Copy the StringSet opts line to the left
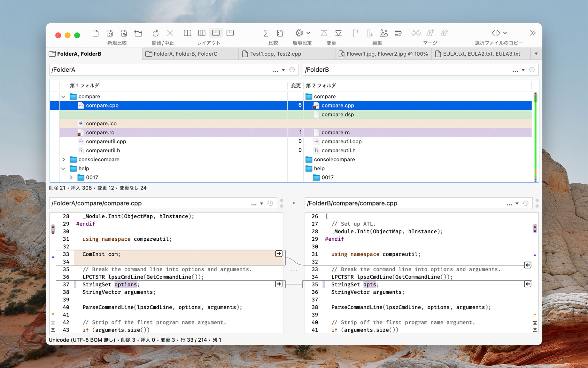 [528, 284]
